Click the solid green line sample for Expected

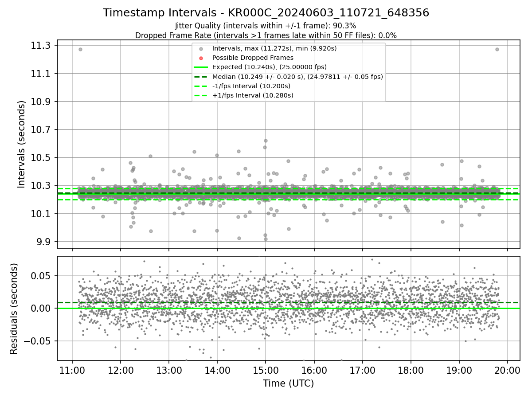[201, 67]
